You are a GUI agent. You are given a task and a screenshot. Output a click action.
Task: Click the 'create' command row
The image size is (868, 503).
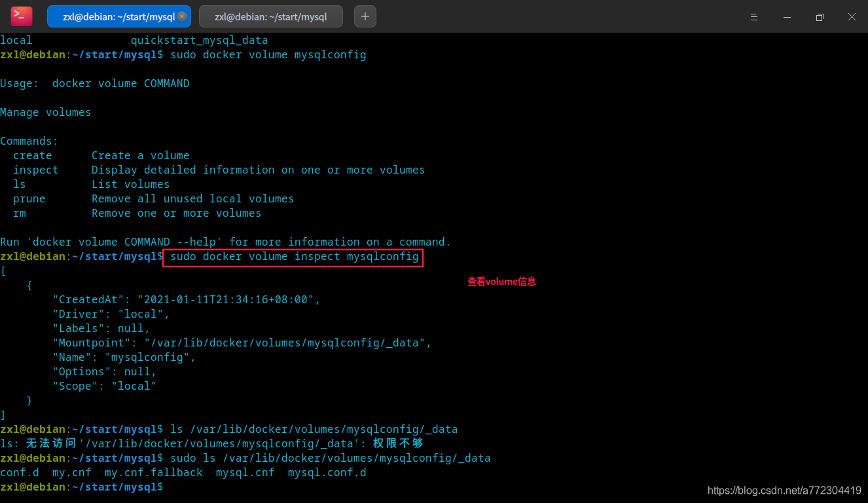(101, 156)
